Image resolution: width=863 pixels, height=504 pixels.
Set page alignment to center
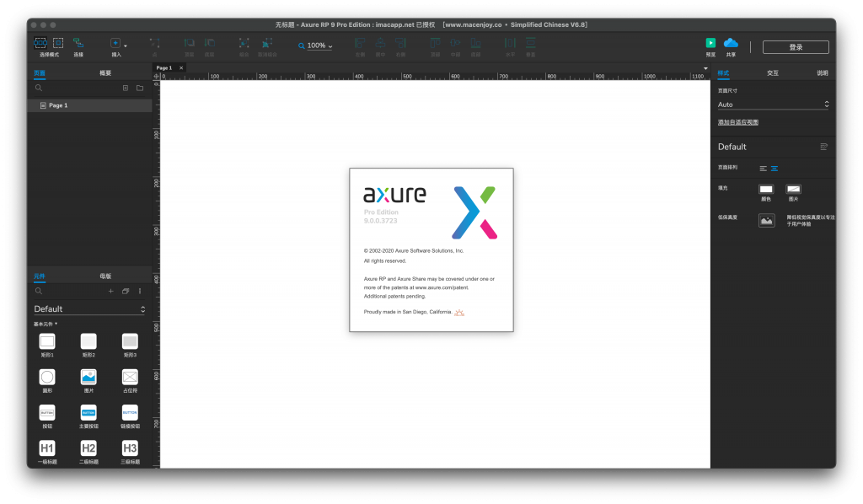click(775, 169)
